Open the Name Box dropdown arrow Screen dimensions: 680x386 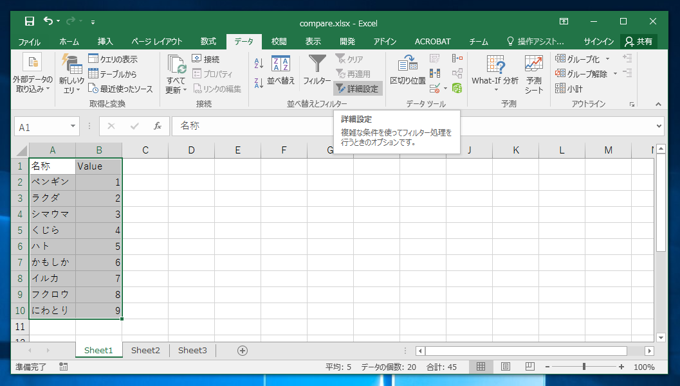pos(73,126)
